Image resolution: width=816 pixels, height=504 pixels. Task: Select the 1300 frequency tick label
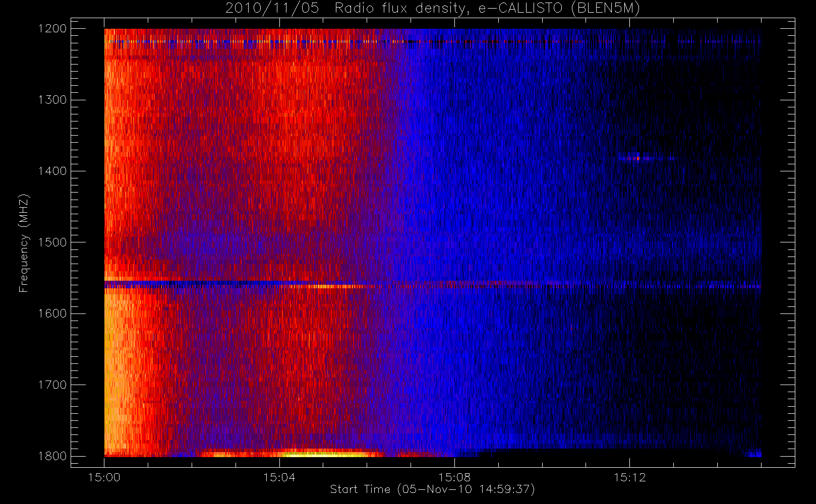[x=52, y=100]
